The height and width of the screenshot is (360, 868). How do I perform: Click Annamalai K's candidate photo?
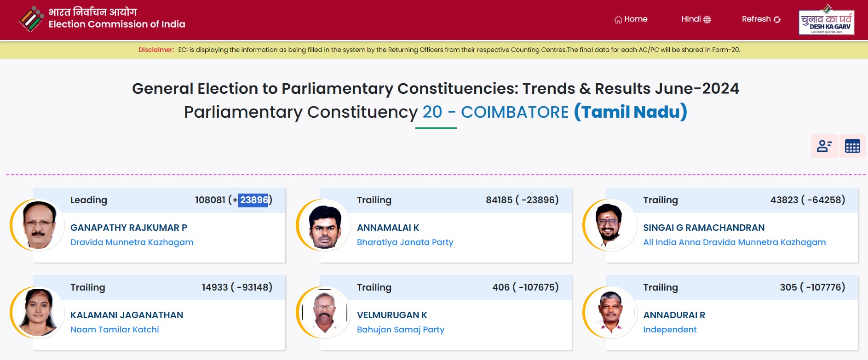(x=325, y=225)
